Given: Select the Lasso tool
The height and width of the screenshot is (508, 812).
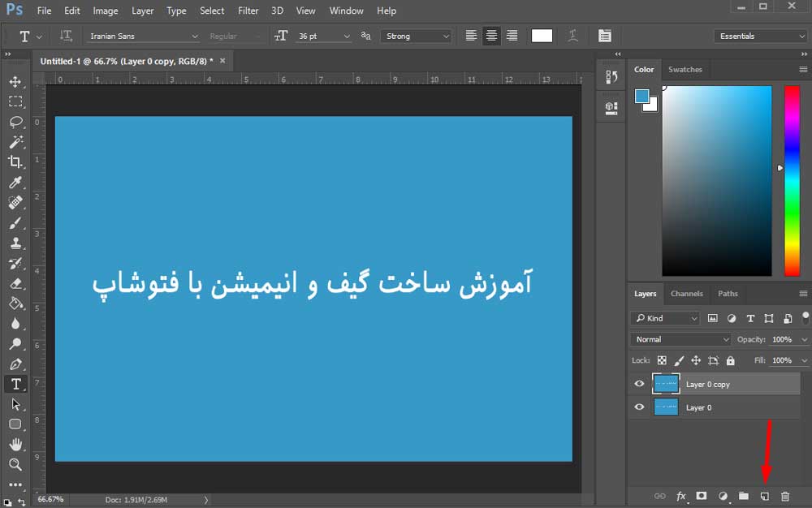Looking at the screenshot, I should [15, 122].
